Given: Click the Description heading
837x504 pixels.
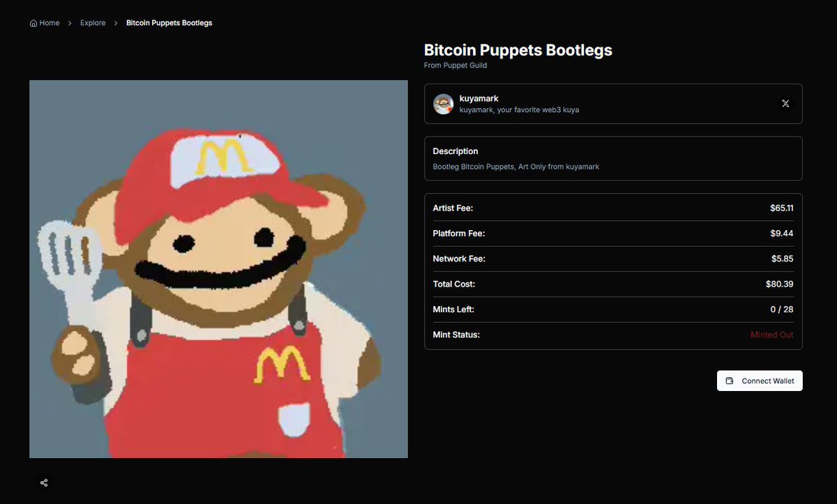Looking at the screenshot, I should 455,151.
